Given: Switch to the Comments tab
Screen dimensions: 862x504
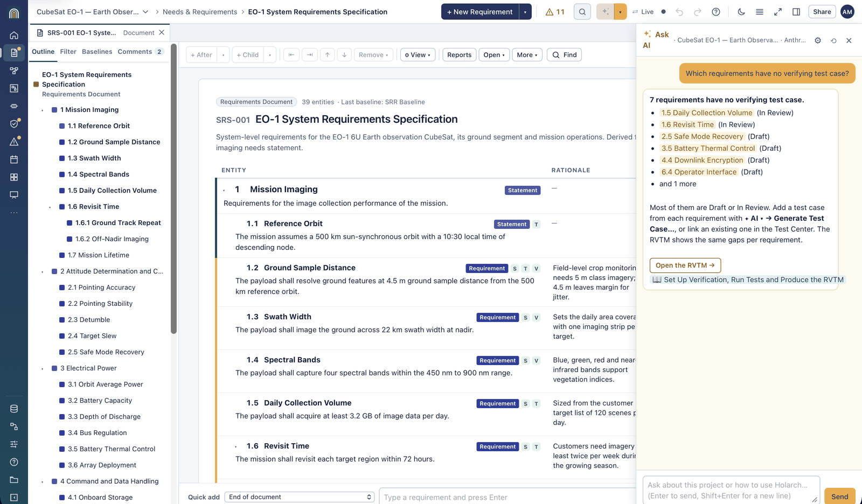Looking at the screenshot, I should tap(140, 52).
